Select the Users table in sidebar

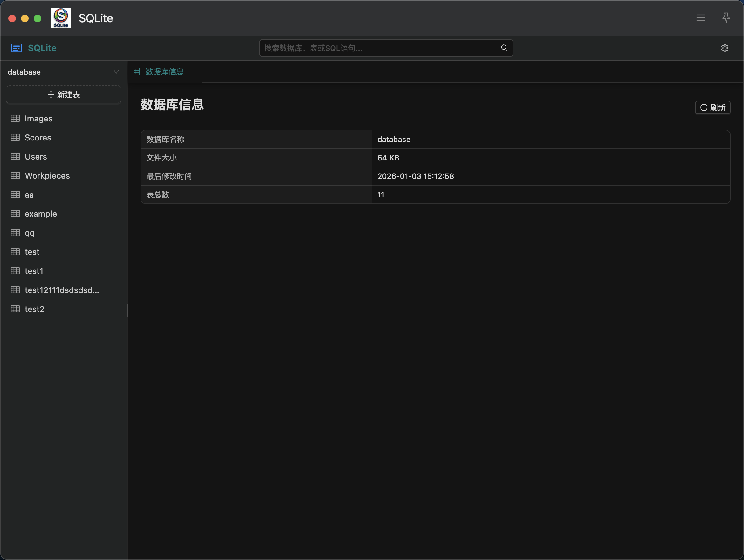click(x=36, y=157)
